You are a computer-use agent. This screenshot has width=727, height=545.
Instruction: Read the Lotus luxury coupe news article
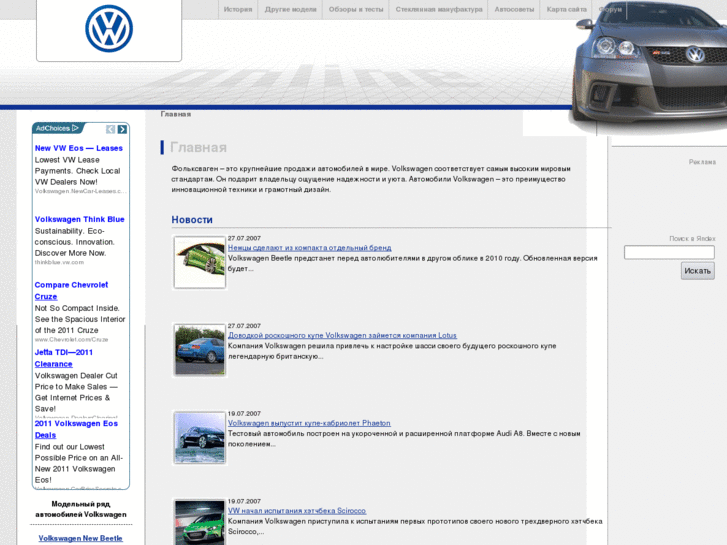pos(342,335)
